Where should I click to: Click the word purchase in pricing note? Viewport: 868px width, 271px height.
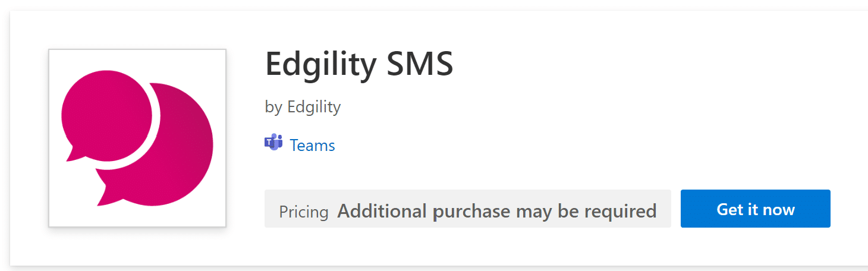click(x=471, y=211)
